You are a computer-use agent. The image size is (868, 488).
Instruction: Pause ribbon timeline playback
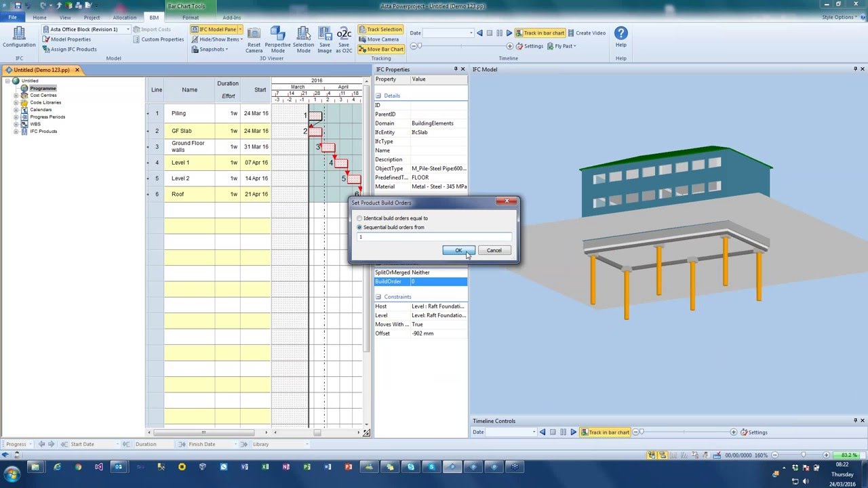click(500, 33)
